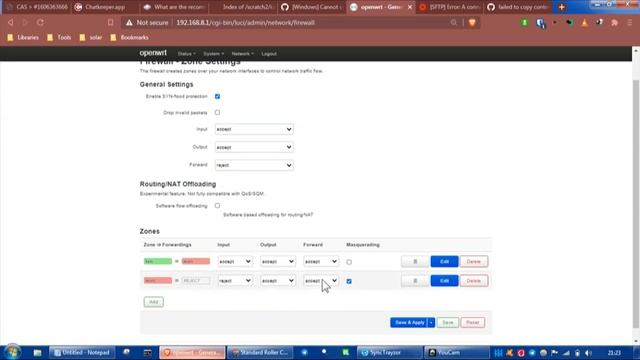The width and height of the screenshot is (640, 360).
Task: Bookmark this page using the bookmark icon
Action: [x=110, y=22]
